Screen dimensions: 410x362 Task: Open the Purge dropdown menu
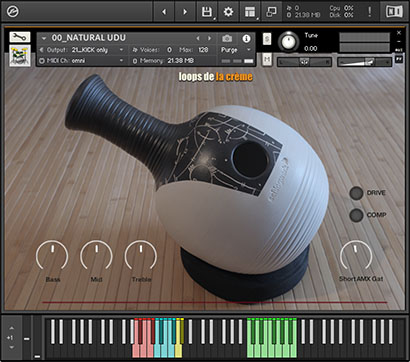click(236, 50)
